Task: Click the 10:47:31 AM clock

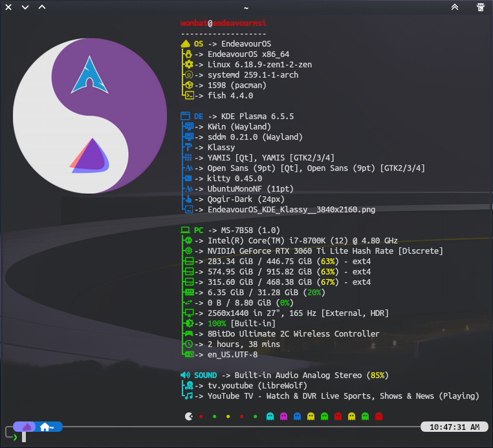Action: (453, 427)
